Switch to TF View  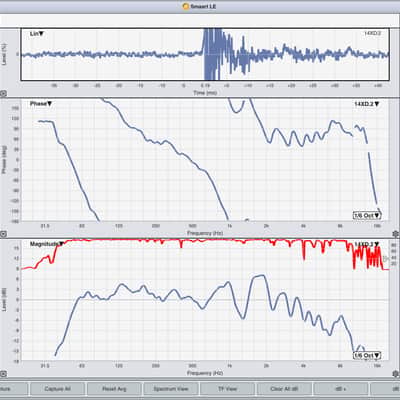(227, 389)
